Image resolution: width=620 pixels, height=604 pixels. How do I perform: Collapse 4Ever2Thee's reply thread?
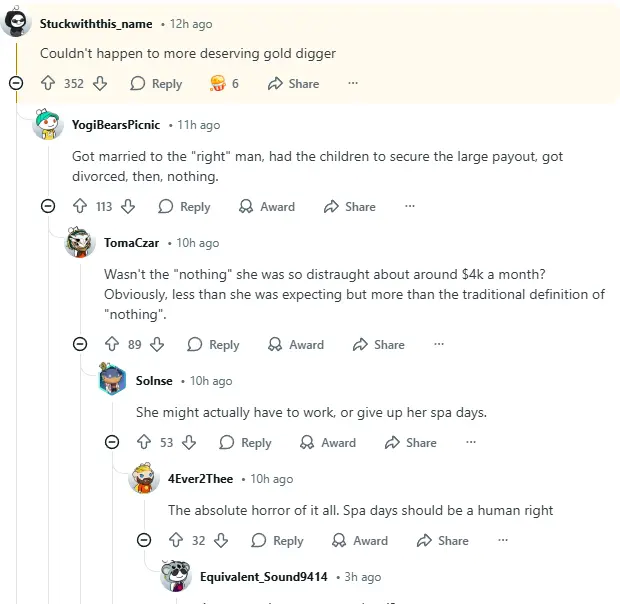(144, 541)
